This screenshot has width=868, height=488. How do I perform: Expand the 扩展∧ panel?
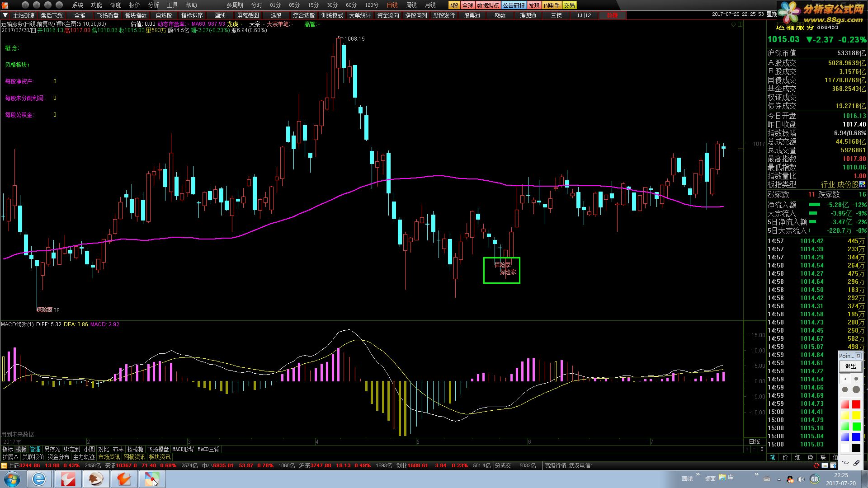(10, 457)
